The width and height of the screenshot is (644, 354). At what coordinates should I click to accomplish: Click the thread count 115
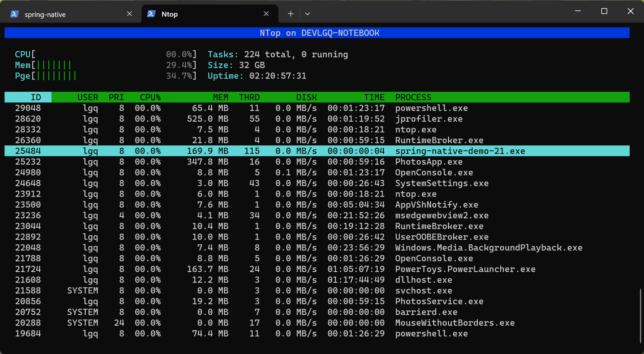252,151
